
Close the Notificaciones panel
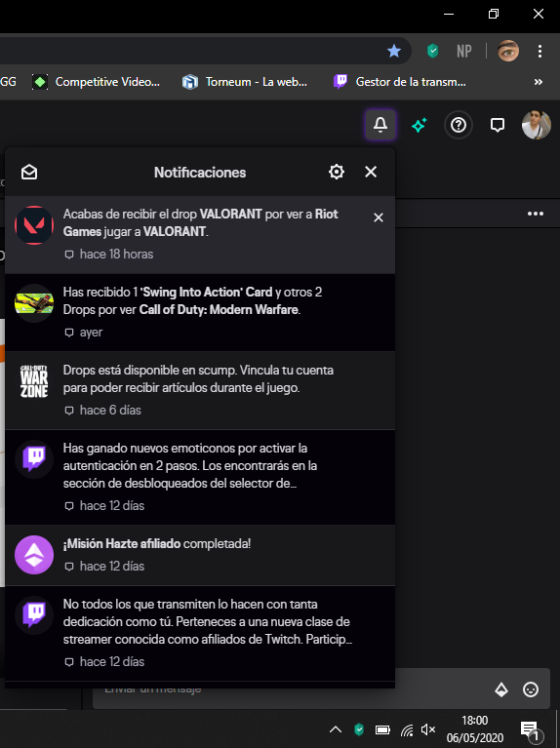(x=371, y=172)
